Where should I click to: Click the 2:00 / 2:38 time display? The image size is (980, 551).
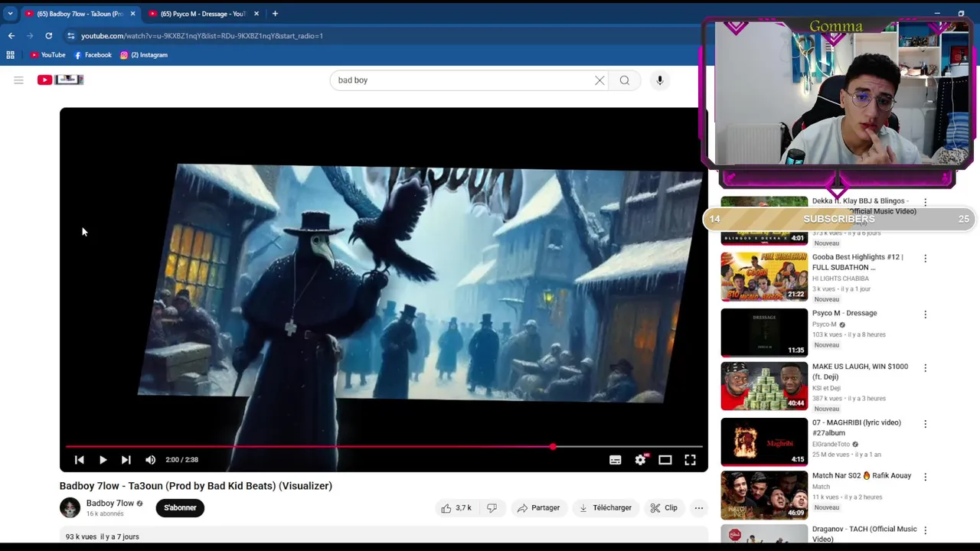pyautogui.click(x=182, y=460)
